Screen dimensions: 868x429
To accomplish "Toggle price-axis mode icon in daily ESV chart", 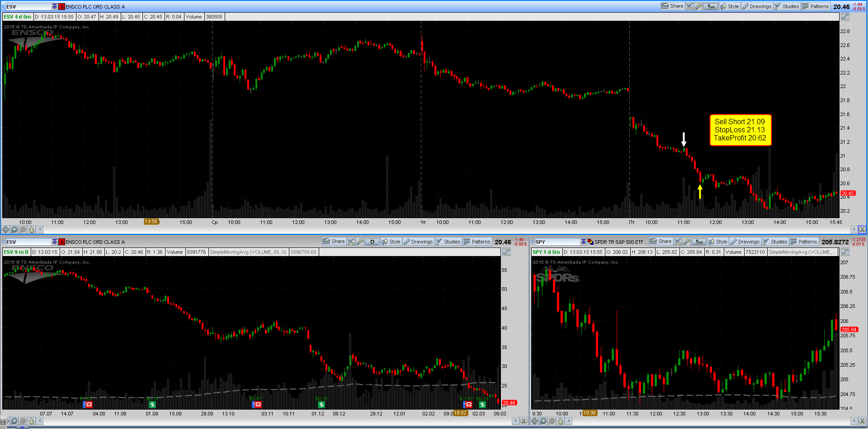I will click(506, 252).
